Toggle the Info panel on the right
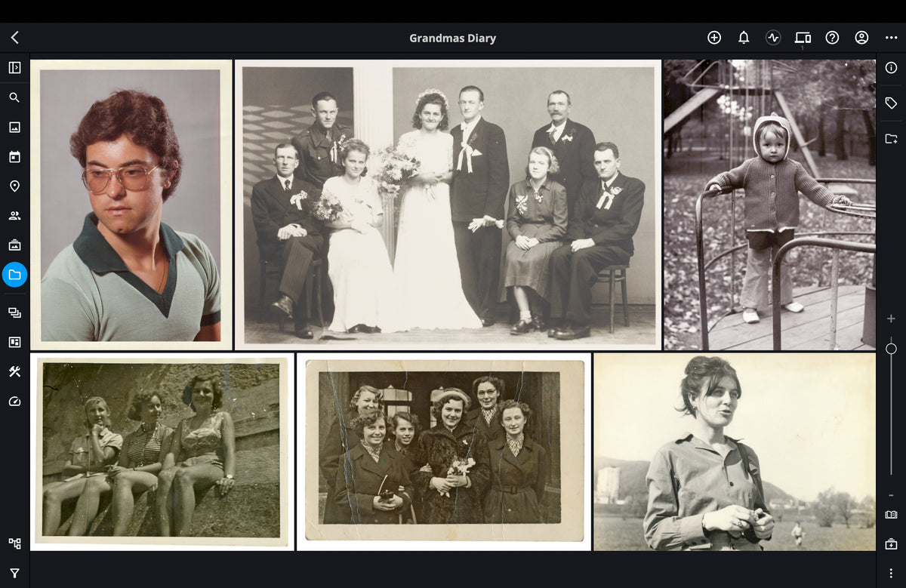This screenshot has height=588, width=906. pos(891,68)
